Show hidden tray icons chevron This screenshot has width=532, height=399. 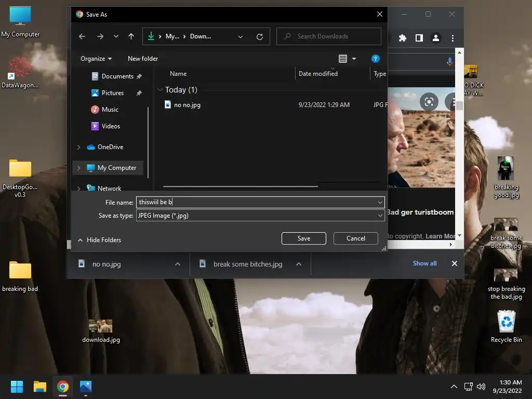(454, 387)
